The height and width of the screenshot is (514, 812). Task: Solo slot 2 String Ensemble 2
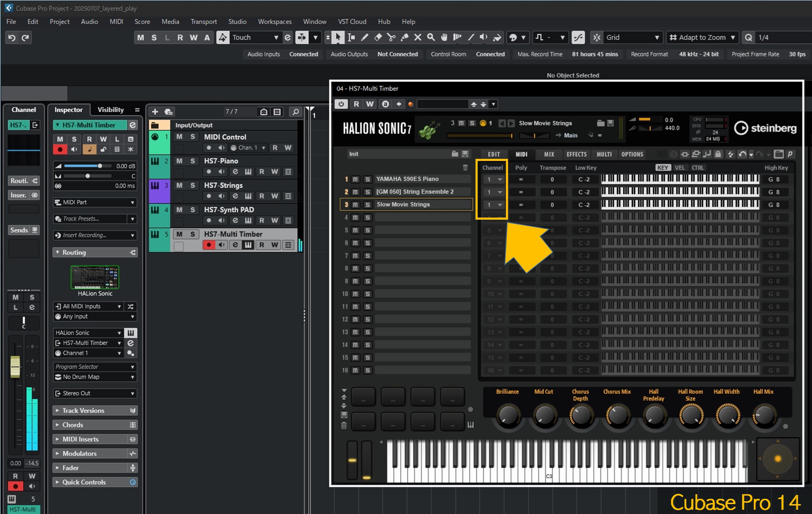pyautogui.click(x=368, y=192)
